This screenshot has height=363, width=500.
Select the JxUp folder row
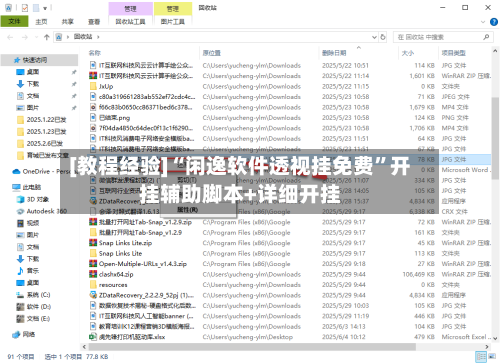[x=289, y=87]
